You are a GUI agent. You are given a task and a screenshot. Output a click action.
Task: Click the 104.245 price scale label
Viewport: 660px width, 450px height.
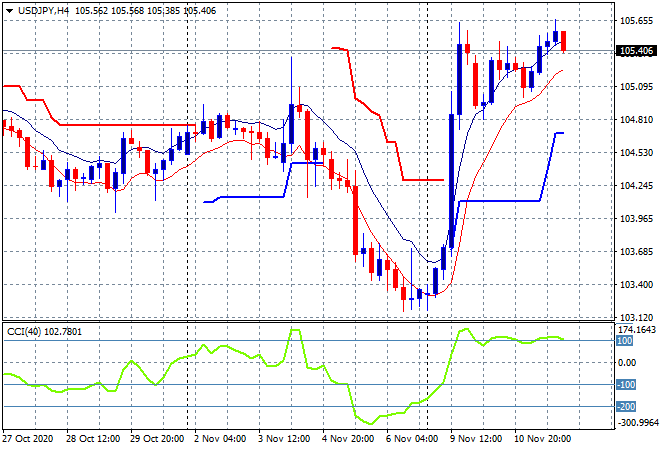[x=636, y=186]
